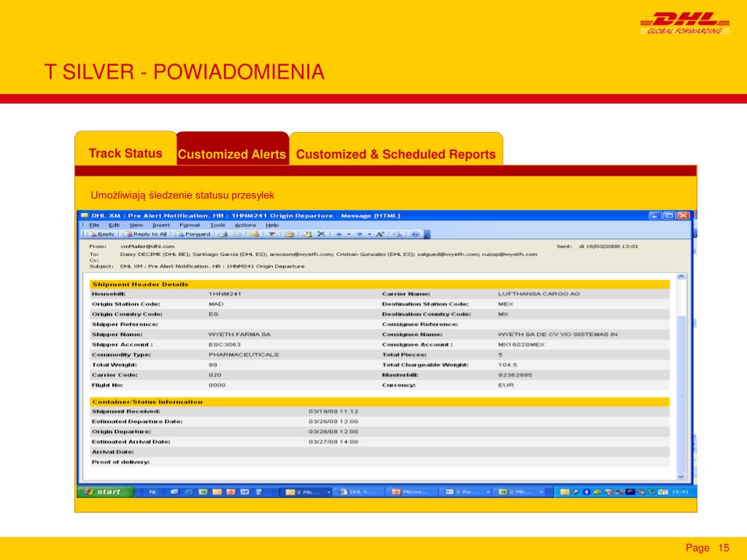Click the 'Micros...' taskbar button
This screenshot has height=560, width=747.
coord(412,492)
